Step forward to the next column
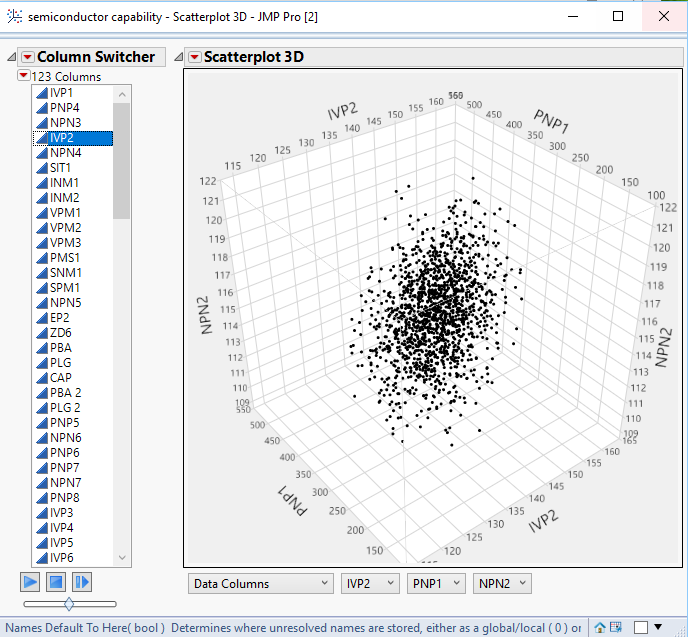This screenshot has height=637, width=688. (x=82, y=581)
